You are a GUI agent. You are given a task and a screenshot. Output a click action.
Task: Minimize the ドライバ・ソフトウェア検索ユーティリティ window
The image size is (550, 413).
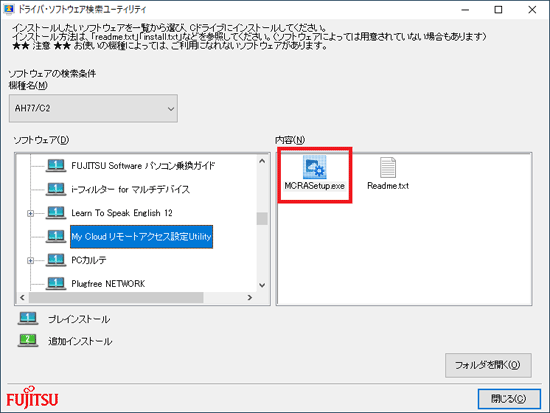click(465, 10)
